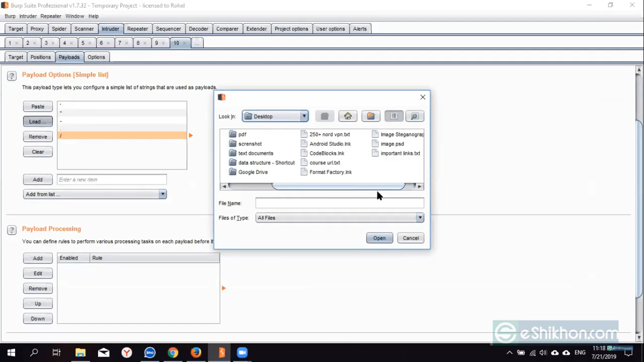Click the File Name text field
The width and height of the screenshot is (644, 362).
(x=339, y=203)
